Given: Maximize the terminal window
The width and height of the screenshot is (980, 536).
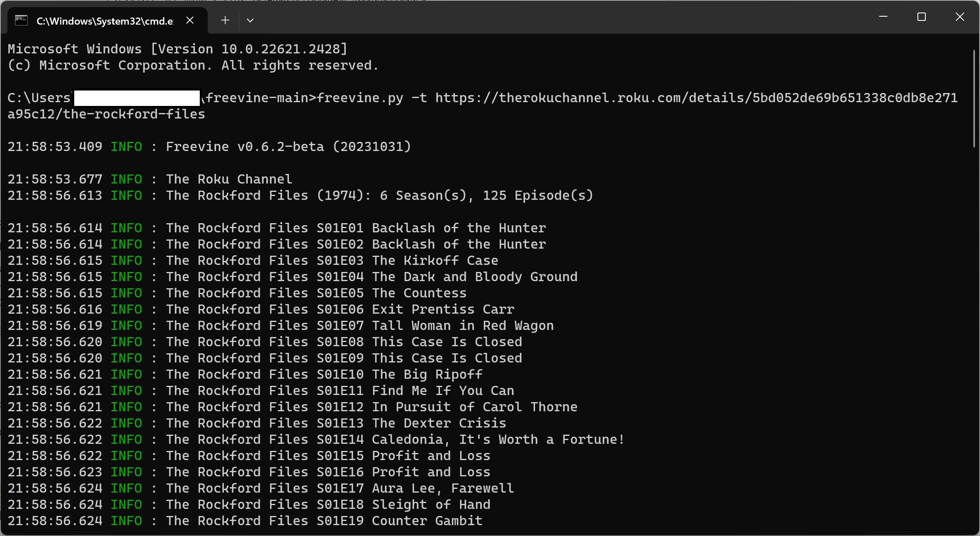Looking at the screenshot, I should coord(922,17).
